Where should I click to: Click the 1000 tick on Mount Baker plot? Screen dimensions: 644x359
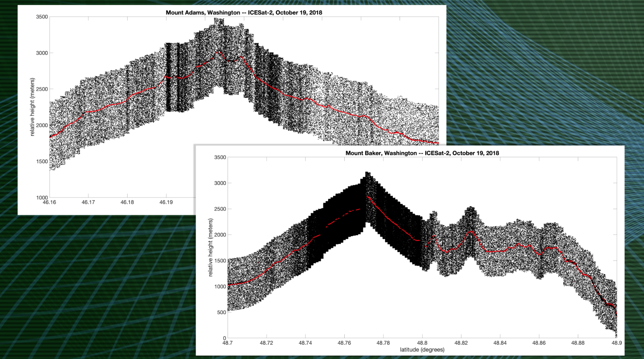point(220,287)
